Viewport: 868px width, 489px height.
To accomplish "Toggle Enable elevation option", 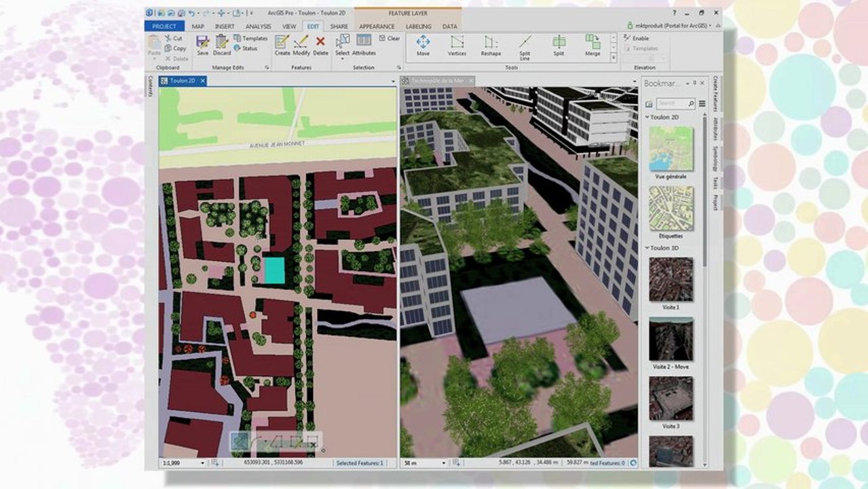I will coord(636,39).
